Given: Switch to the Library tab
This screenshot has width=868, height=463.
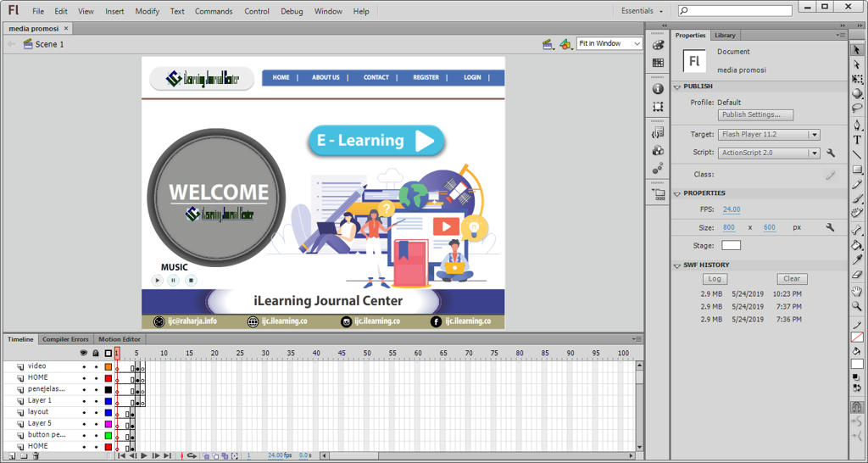Looking at the screenshot, I should tap(725, 36).
